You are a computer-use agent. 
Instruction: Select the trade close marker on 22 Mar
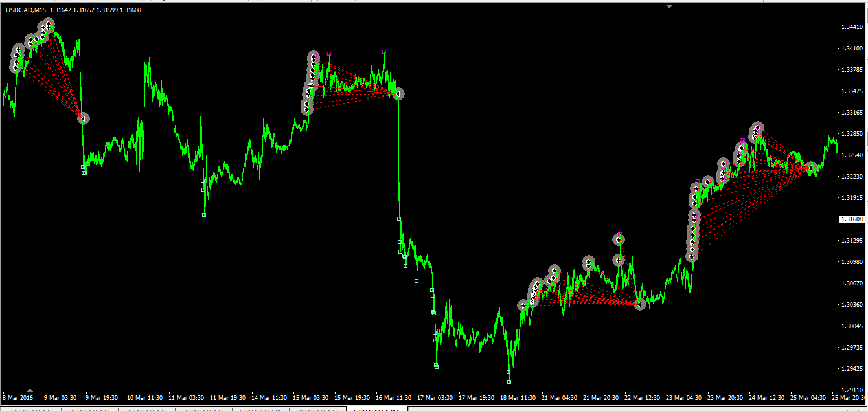640,304
